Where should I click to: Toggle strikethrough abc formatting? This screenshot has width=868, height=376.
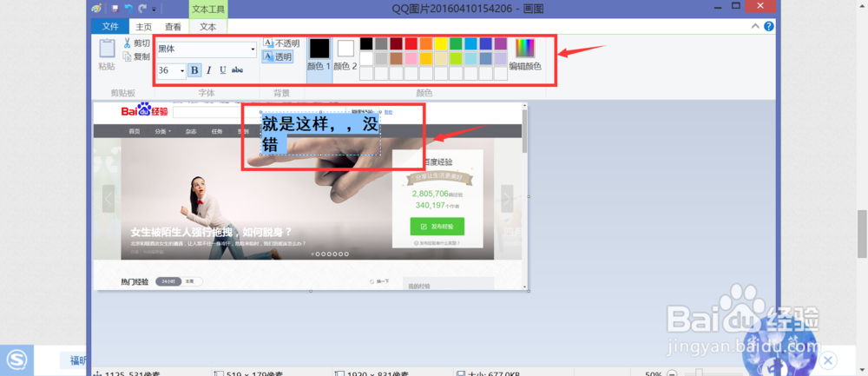[x=237, y=70]
